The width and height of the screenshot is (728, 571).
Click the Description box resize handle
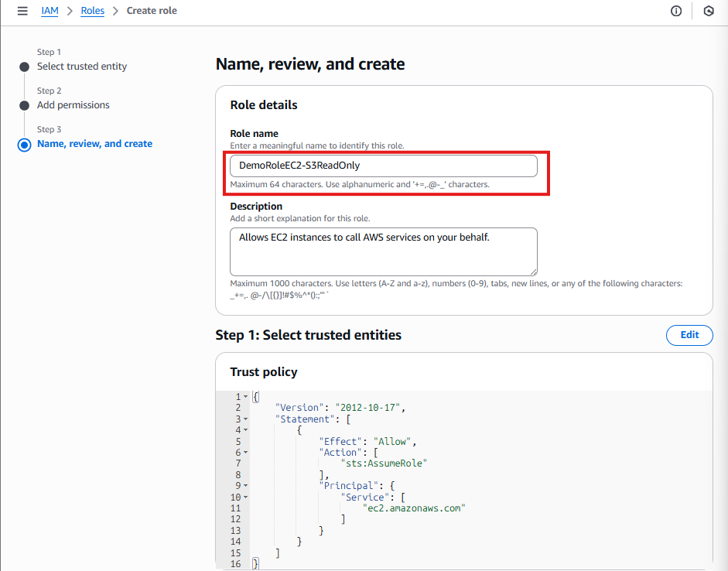pyautogui.click(x=533, y=271)
